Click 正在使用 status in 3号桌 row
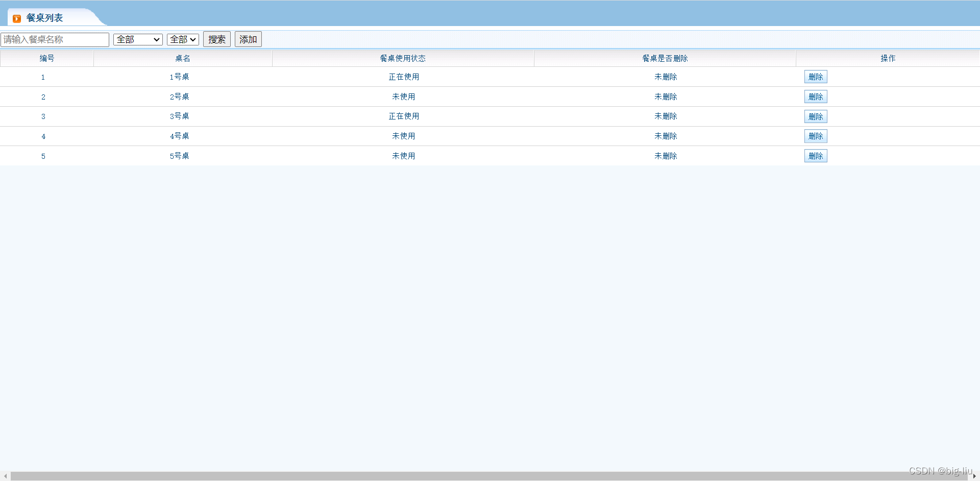 click(404, 116)
